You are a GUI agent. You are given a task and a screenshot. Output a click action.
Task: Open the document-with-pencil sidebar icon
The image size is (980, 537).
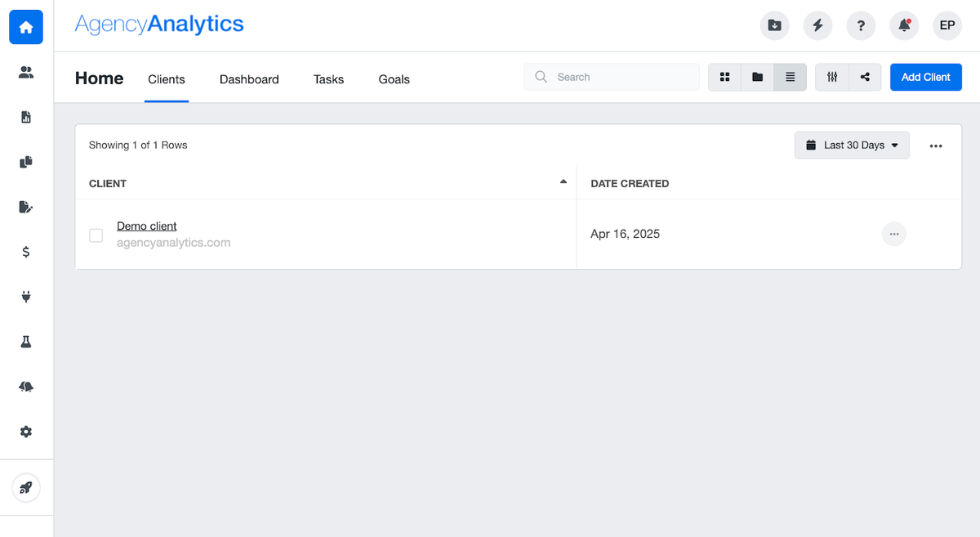click(26, 207)
